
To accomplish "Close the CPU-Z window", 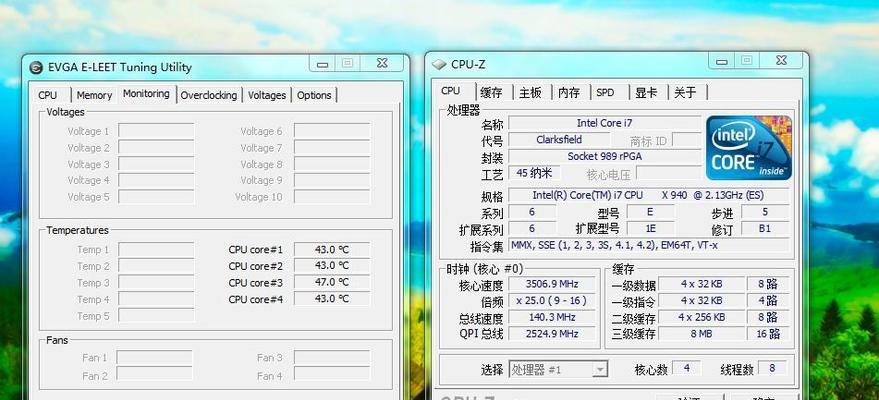I will coord(781,61).
